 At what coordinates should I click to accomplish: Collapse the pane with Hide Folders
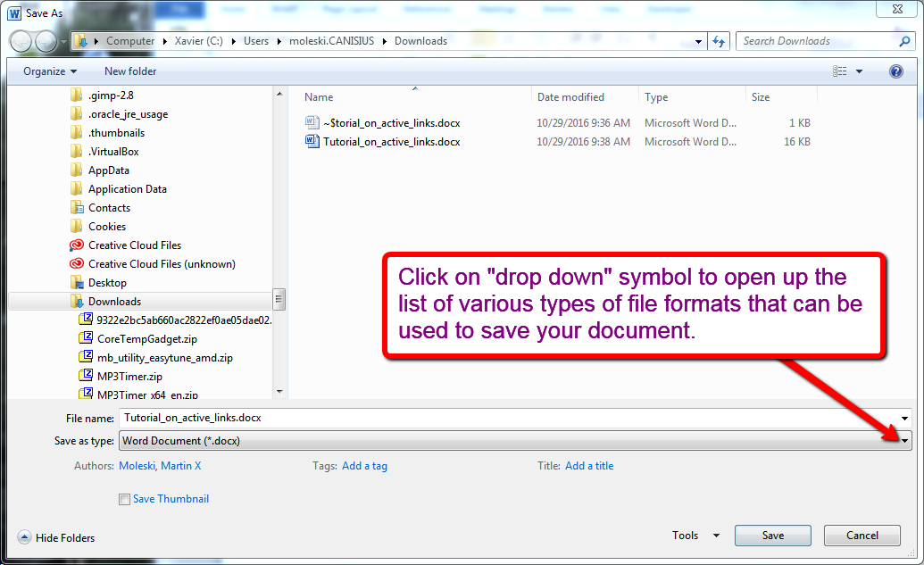[x=56, y=538]
